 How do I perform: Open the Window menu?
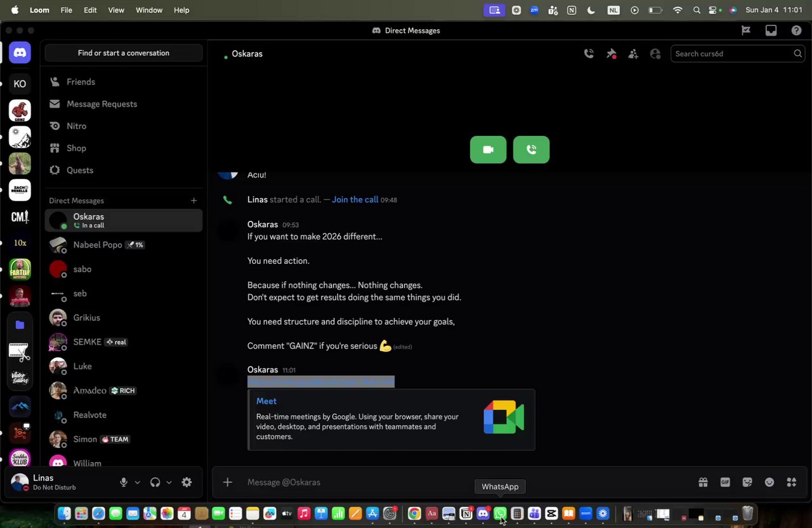pos(149,10)
